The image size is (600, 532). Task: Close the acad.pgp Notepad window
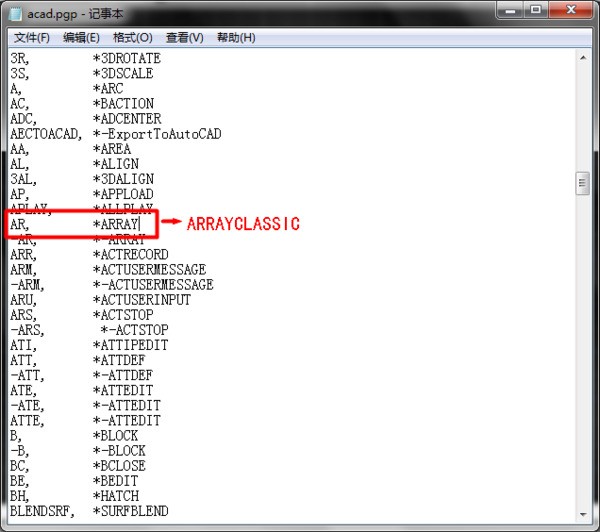[570, 12]
